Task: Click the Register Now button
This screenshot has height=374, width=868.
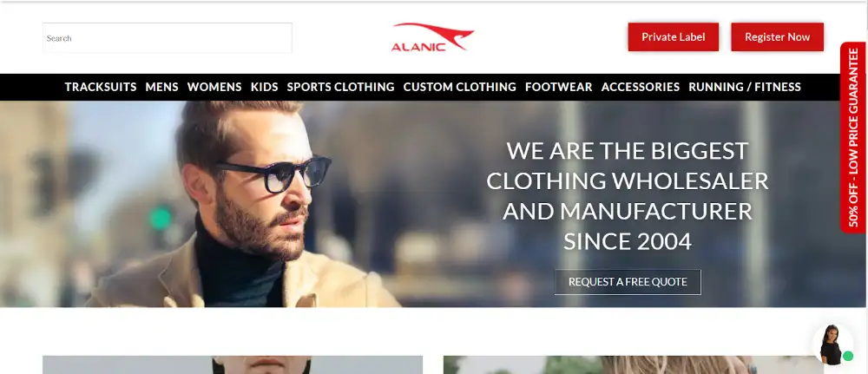Action: [777, 37]
